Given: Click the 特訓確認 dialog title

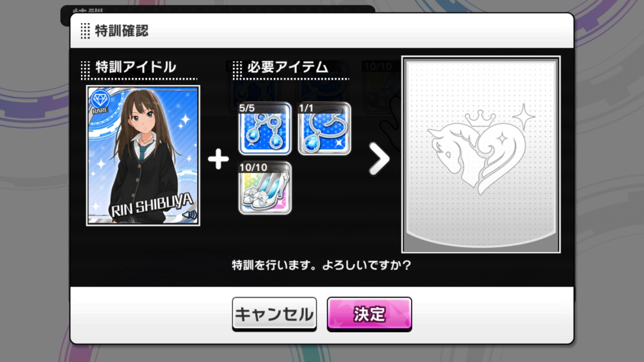Looking at the screenshot, I should pos(122,31).
